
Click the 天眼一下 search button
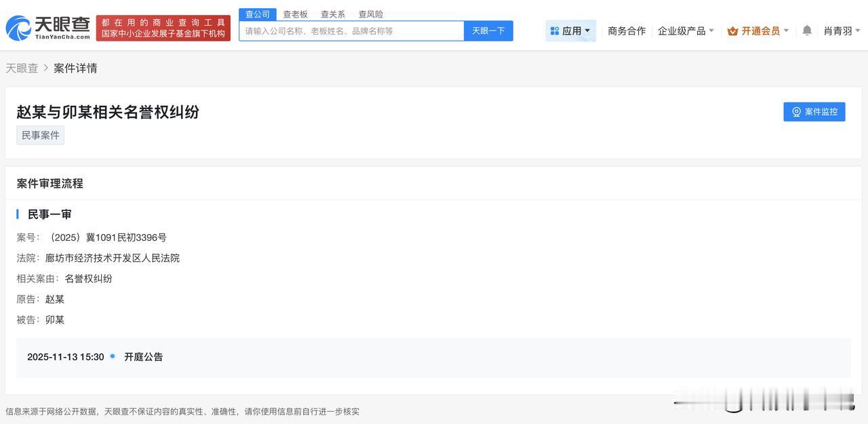(488, 31)
